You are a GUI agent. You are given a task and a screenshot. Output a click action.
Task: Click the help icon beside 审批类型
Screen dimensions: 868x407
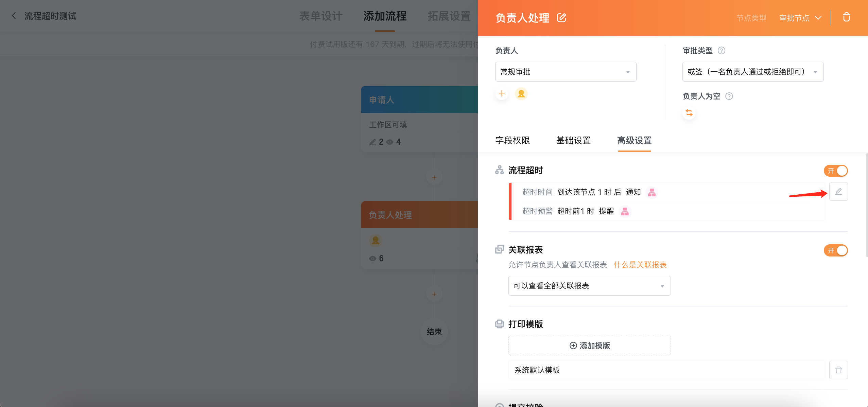[722, 51]
